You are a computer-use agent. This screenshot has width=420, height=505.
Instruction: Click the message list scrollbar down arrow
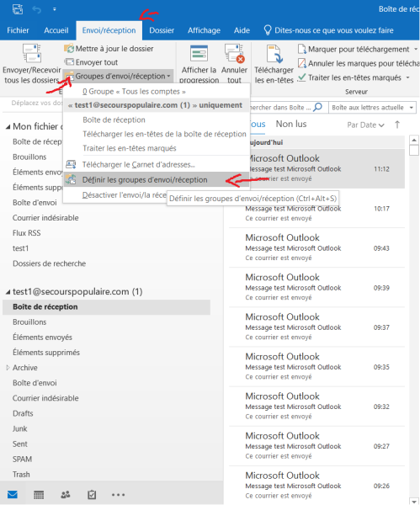(x=414, y=501)
